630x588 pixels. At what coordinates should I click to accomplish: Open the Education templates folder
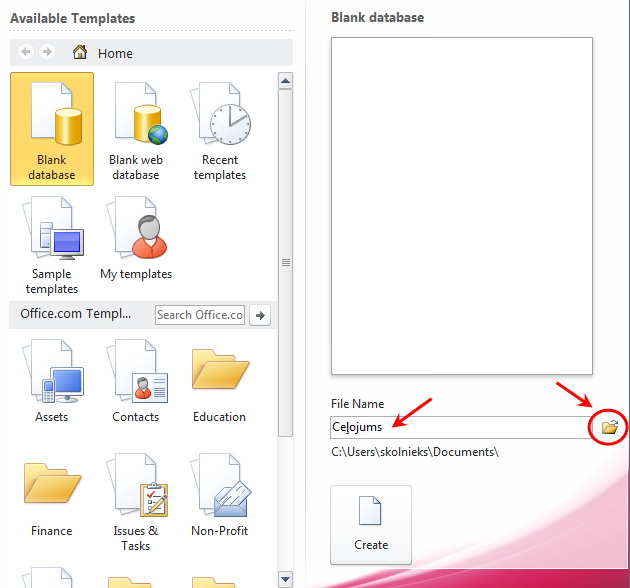[x=220, y=380]
